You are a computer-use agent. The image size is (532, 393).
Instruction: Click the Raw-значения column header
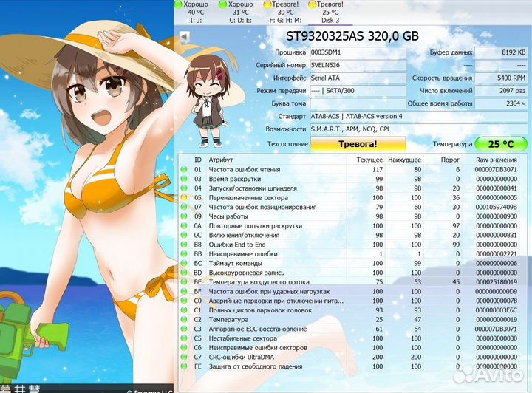point(497,160)
